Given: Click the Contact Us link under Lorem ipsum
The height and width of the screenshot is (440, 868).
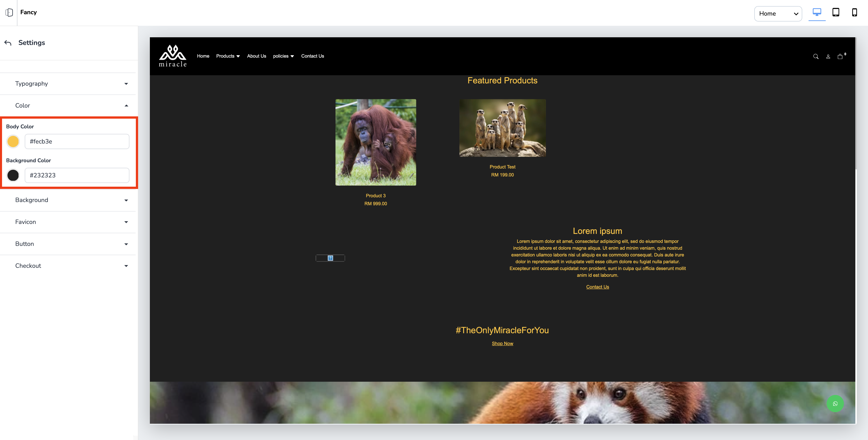Looking at the screenshot, I should (x=597, y=287).
